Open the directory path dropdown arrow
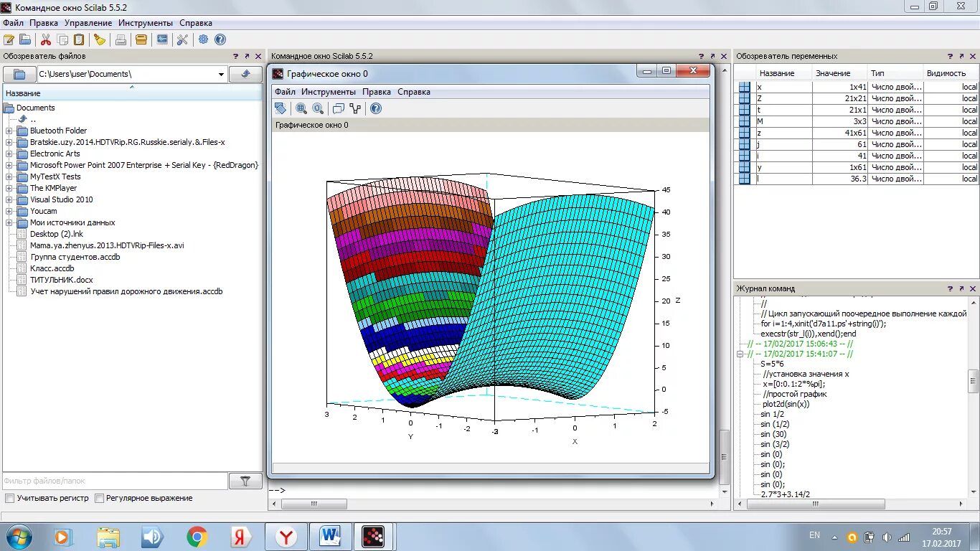The width and height of the screenshot is (980, 551). 221,74
